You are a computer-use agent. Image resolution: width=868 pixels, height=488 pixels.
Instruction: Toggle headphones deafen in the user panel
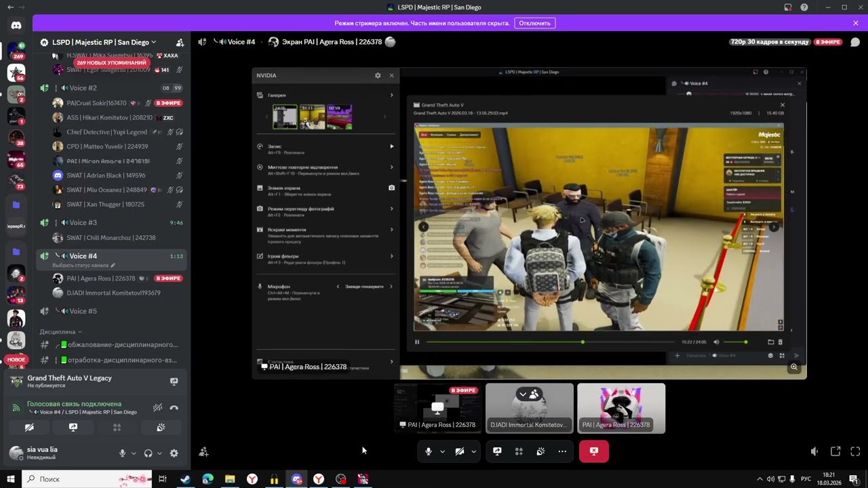pyautogui.click(x=148, y=453)
